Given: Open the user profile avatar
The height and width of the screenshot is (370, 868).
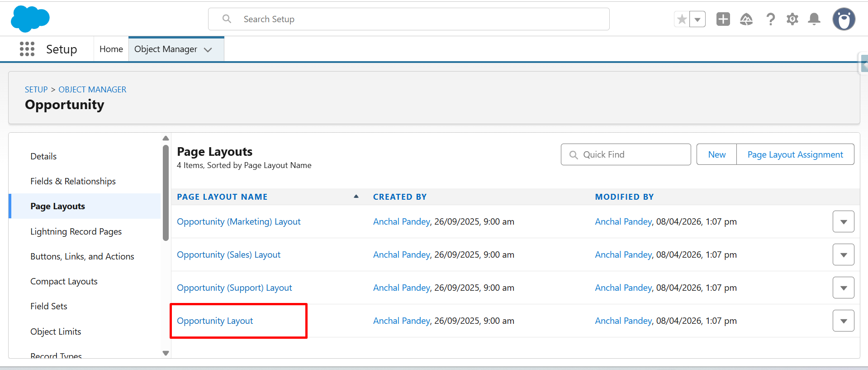Looking at the screenshot, I should click(844, 19).
